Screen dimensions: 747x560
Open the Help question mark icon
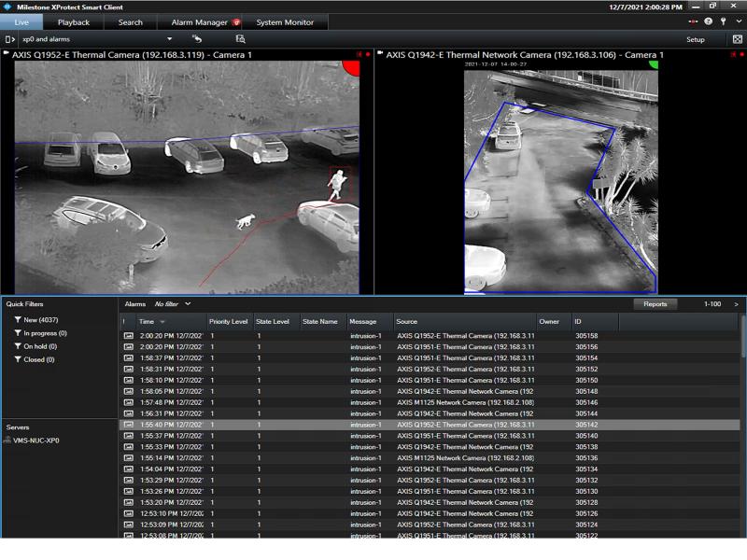[709, 21]
